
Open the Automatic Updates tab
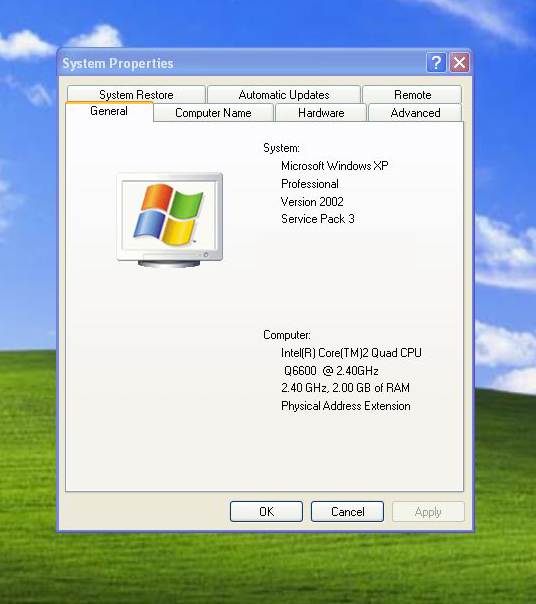click(284, 94)
